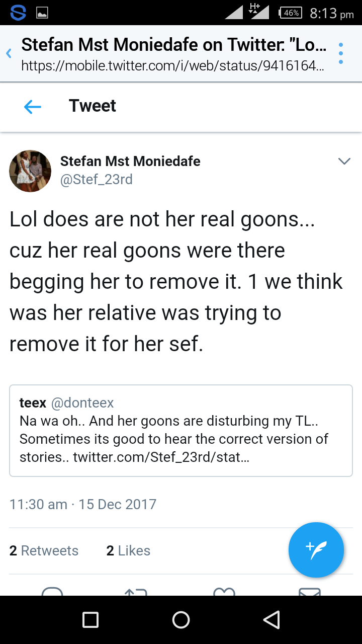Click the Stefan Mst Moniedafe display name
This screenshot has height=644, width=362.
point(130,161)
